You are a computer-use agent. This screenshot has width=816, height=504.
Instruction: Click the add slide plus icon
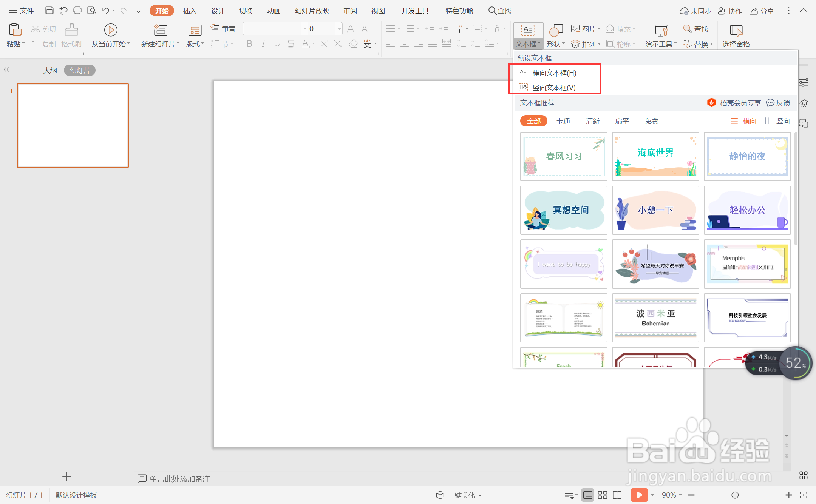(66, 476)
